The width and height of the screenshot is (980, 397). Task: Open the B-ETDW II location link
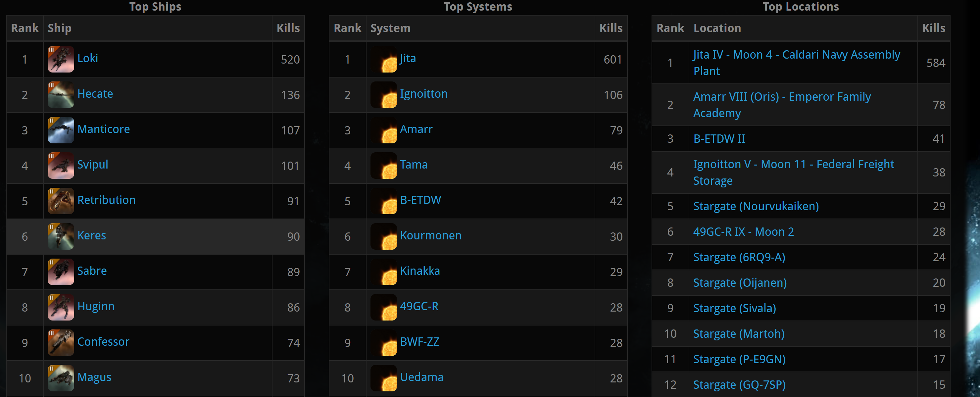[719, 138]
